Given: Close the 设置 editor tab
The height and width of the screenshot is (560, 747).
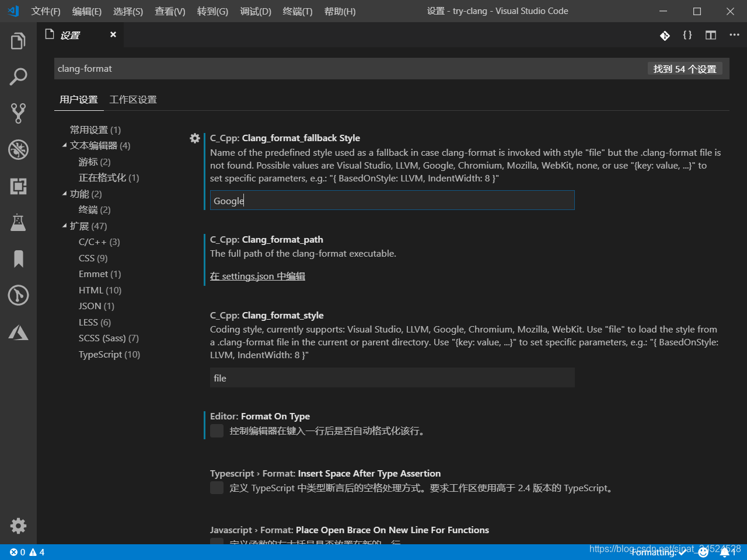Looking at the screenshot, I should point(113,34).
